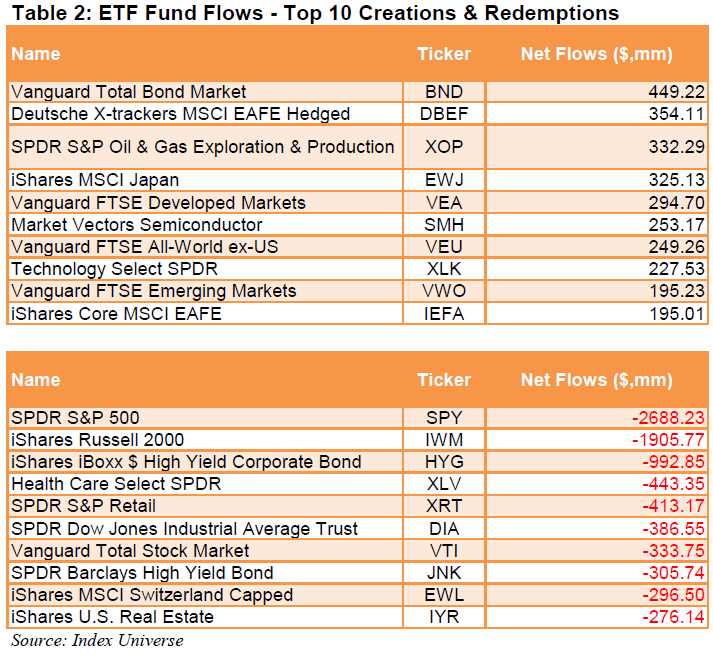Screen dimensions: 713x654
Task: Click the SMH ticker cell
Action: (x=443, y=225)
